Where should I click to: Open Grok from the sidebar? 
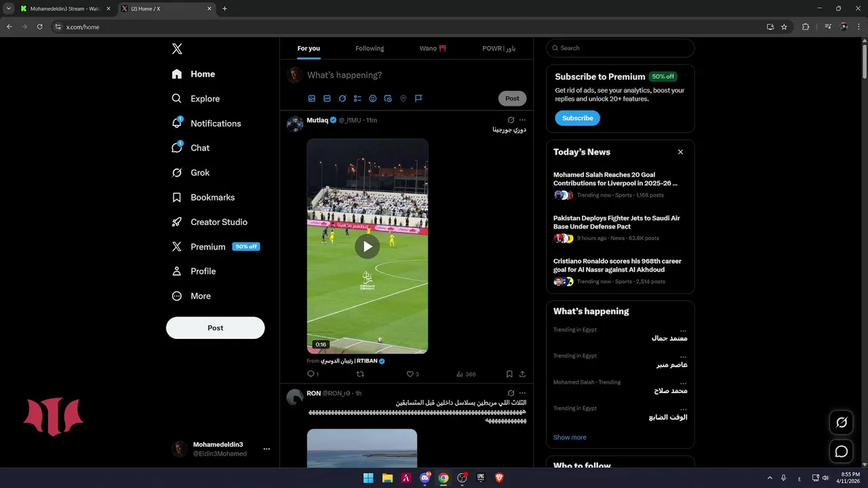point(191,173)
